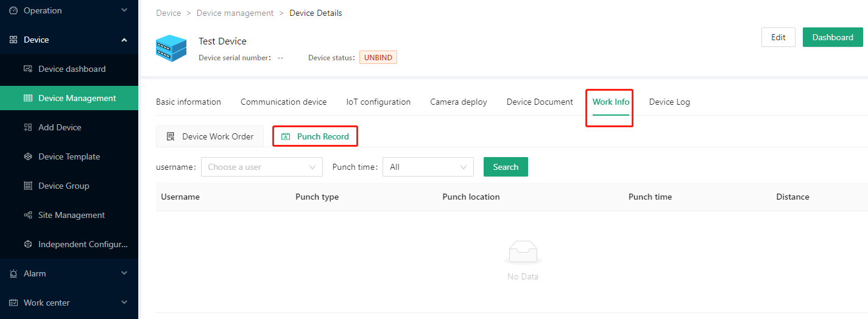Click the Edit button
This screenshot has height=319, width=868.
click(778, 37)
